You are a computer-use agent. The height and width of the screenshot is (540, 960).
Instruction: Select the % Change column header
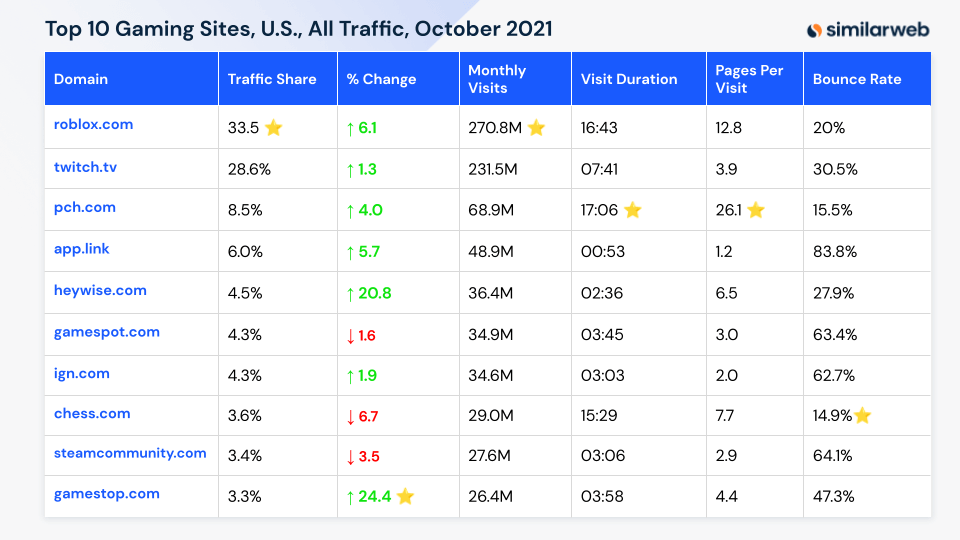(x=381, y=79)
